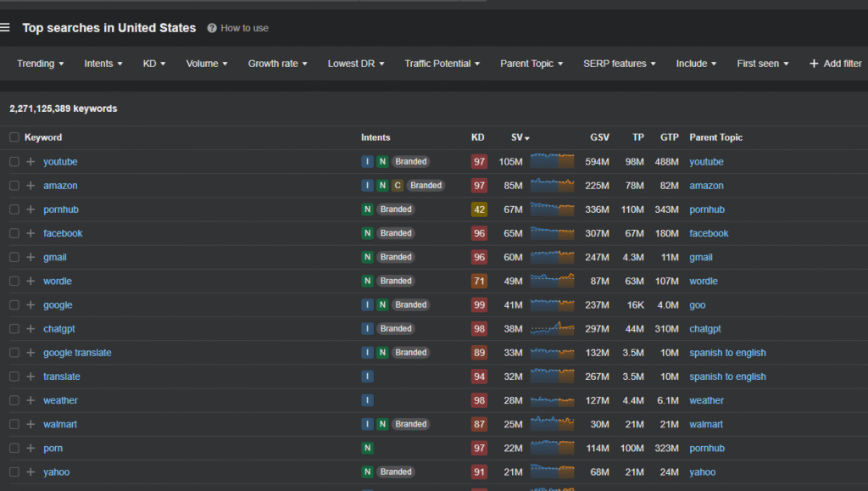This screenshot has width=868, height=491.
Task: Sort by the KD column header
Action: [478, 137]
